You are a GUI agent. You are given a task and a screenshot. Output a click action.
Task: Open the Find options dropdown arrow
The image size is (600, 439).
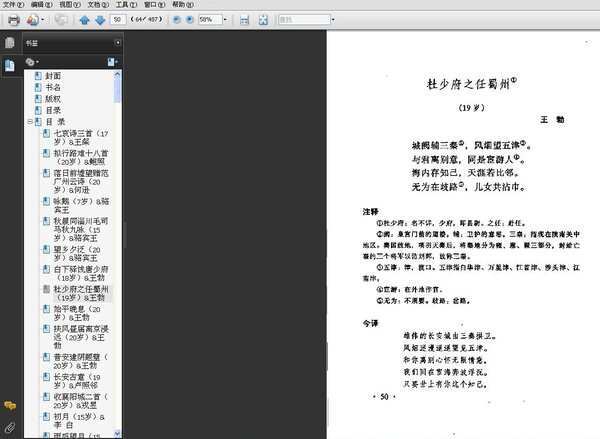pos(333,20)
